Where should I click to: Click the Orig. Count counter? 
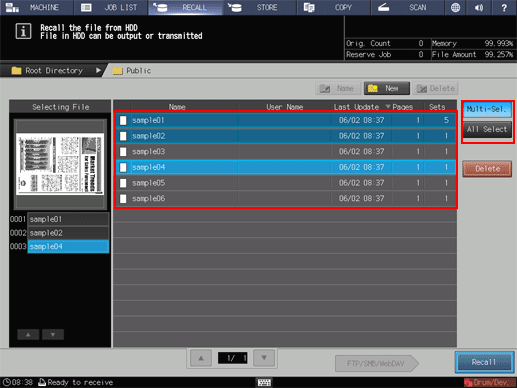[385, 43]
